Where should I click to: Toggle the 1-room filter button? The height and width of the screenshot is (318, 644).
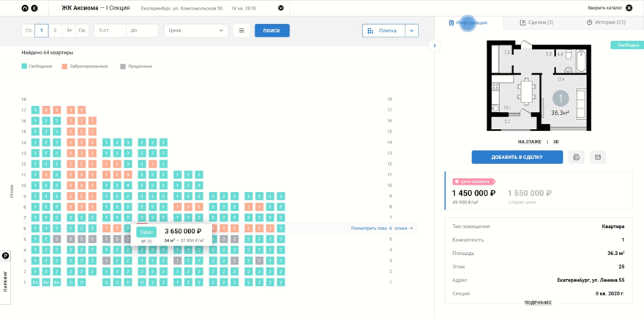[42, 31]
